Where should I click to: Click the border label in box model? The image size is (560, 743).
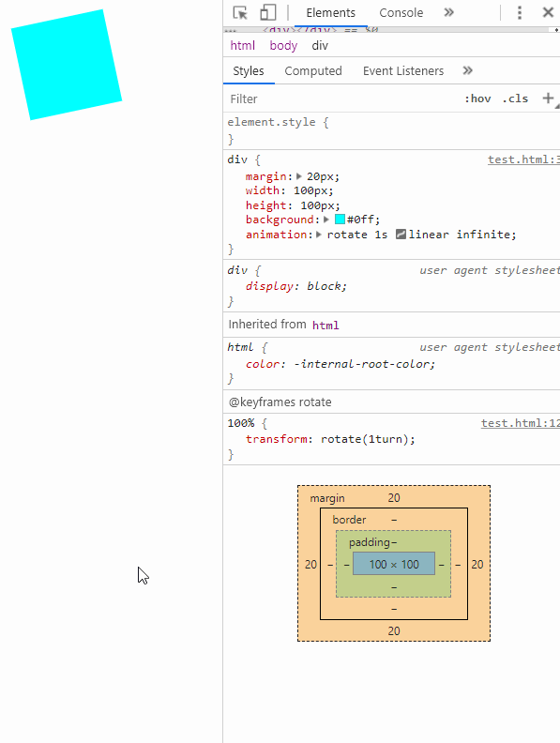[349, 520]
